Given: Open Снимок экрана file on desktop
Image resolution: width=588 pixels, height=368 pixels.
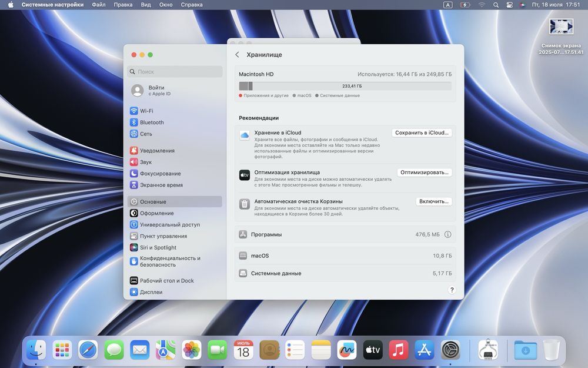Looking at the screenshot, I should click(562, 37).
